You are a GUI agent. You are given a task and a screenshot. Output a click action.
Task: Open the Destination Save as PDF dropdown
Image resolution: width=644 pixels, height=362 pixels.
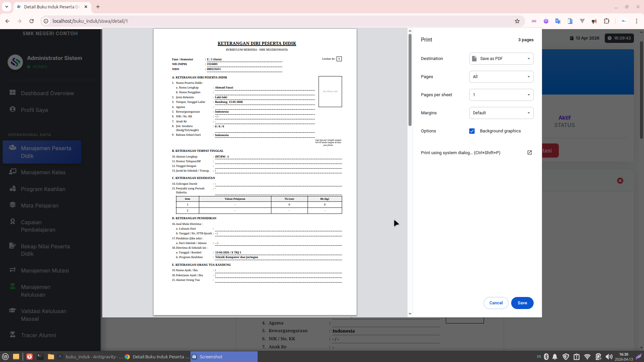click(x=501, y=59)
